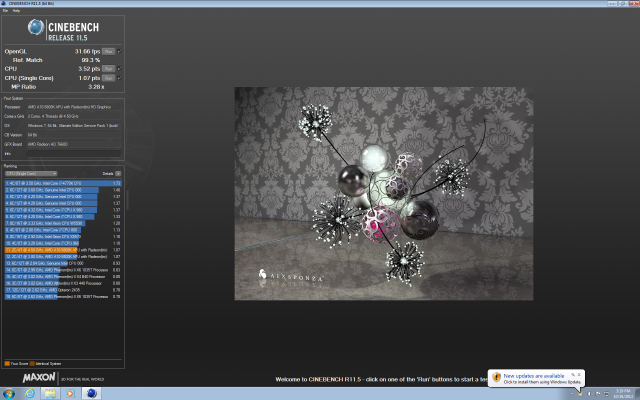Click the Cinebench globe logo
This screenshot has height=400, width=640.
click(36, 27)
